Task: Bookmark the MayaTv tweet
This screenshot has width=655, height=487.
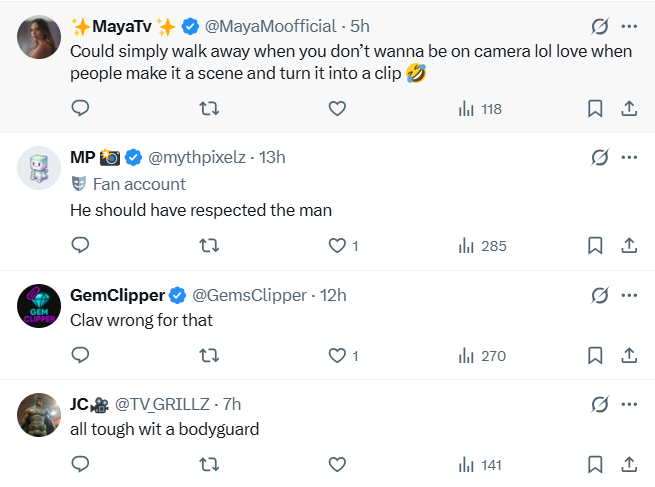Action: 595,109
